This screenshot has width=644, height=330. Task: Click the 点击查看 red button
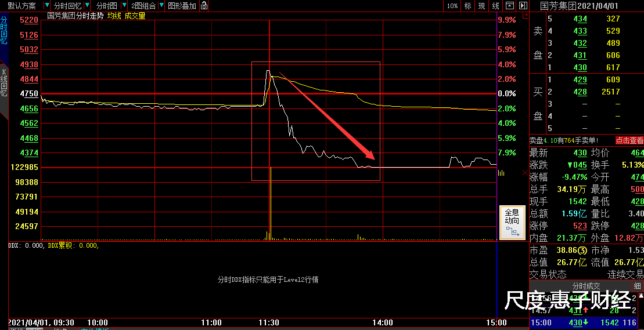pos(629,140)
